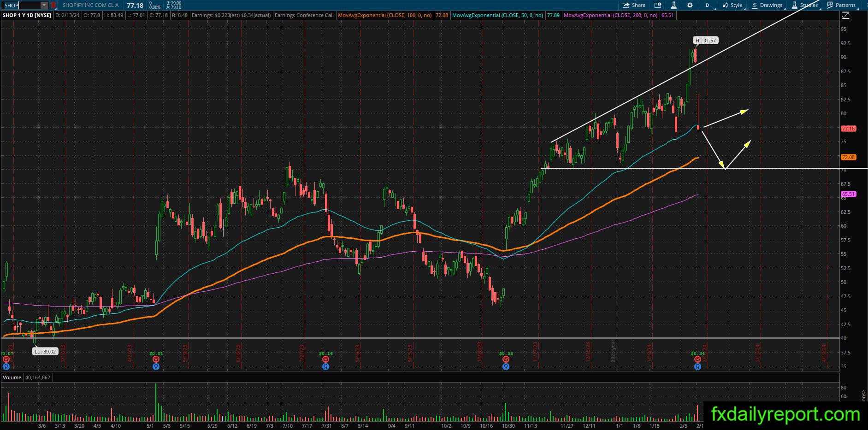The height and width of the screenshot is (430, 868).
Task: Open the symbol dropdown arrow next to SHOP
Action: tap(44, 5)
